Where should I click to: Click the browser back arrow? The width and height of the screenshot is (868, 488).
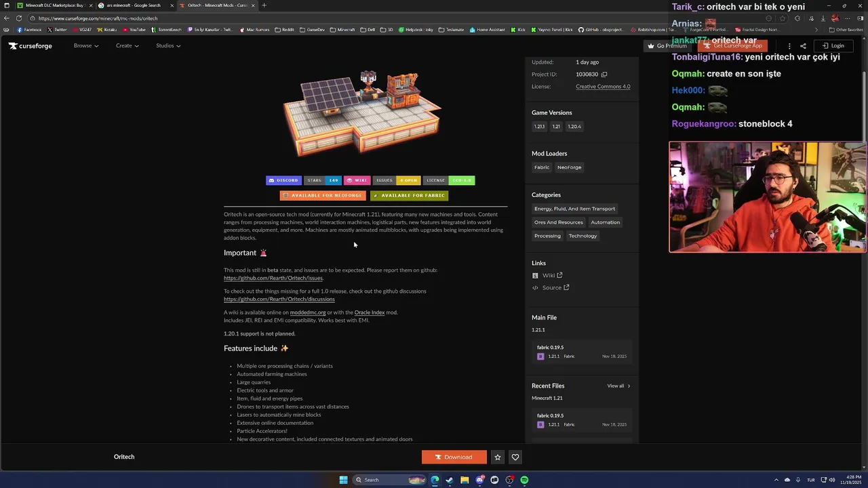[7, 18]
